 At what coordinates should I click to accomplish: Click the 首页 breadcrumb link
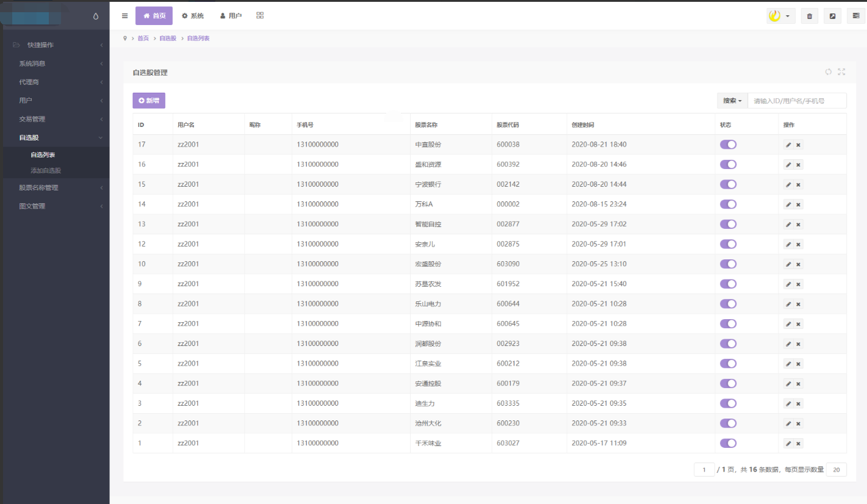coord(143,38)
